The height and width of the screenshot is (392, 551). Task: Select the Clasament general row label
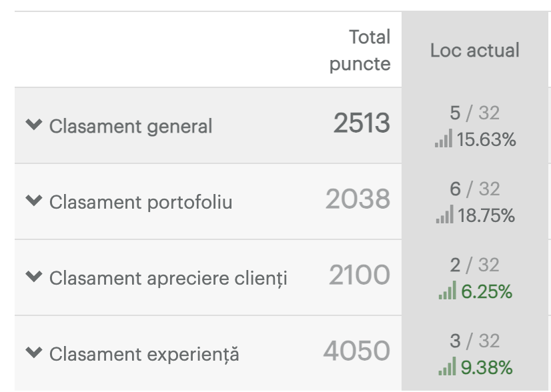pyautogui.click(x=131, y=127)
